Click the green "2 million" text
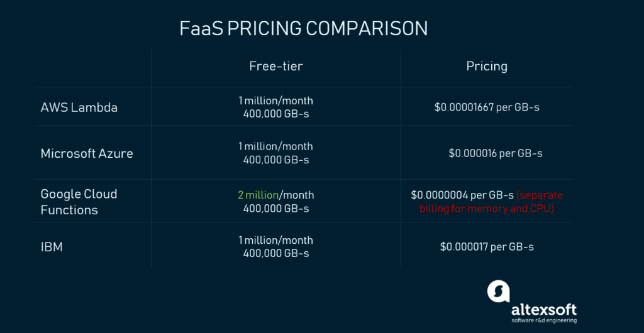Viewport: 644px width, 333px height. (258, 195)
